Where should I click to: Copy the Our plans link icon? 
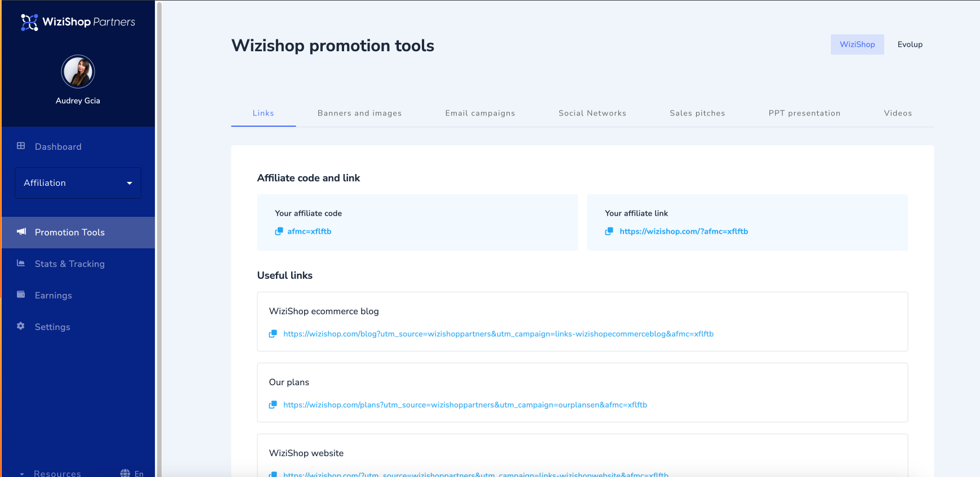pyautogui.click(x=273, y=405)
